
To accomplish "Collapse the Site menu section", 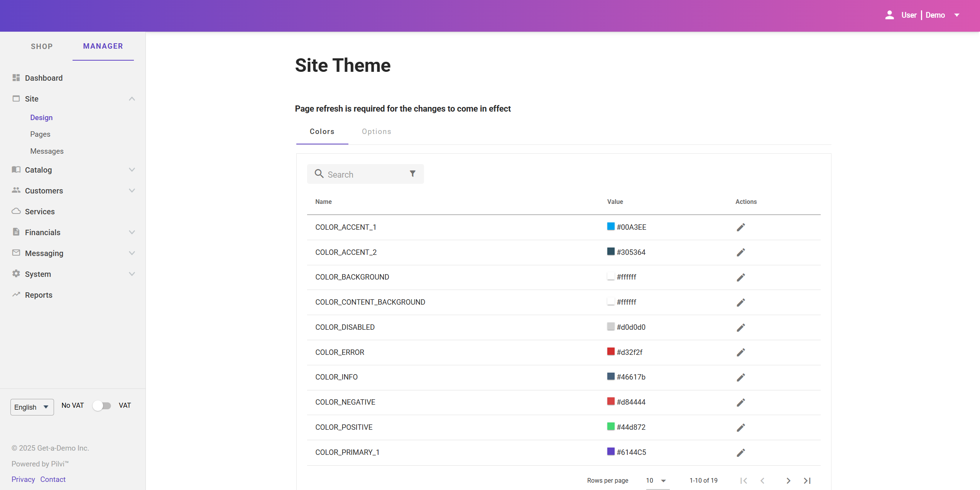I will click(132, 99).
